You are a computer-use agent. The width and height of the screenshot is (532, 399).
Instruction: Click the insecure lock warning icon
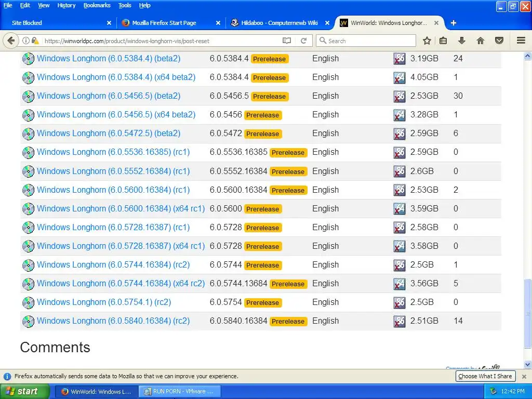35,41
